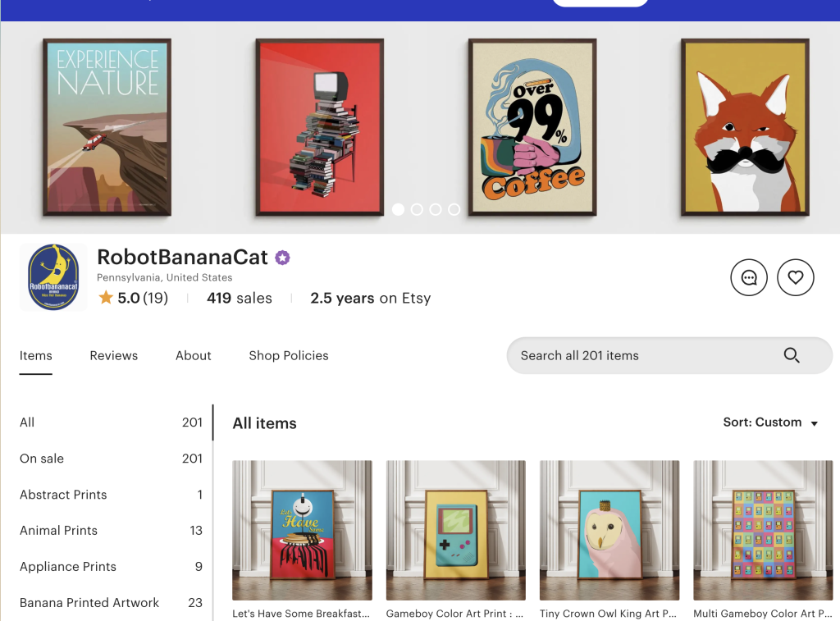This screenshot has height=621, width=840.
Task: Switch to the Reviews tab
Action: (113, 355)
